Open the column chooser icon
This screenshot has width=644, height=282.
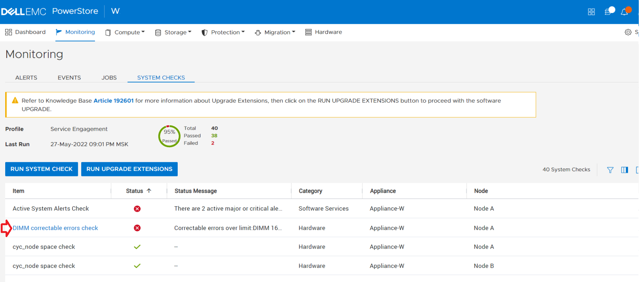(624, 170)
